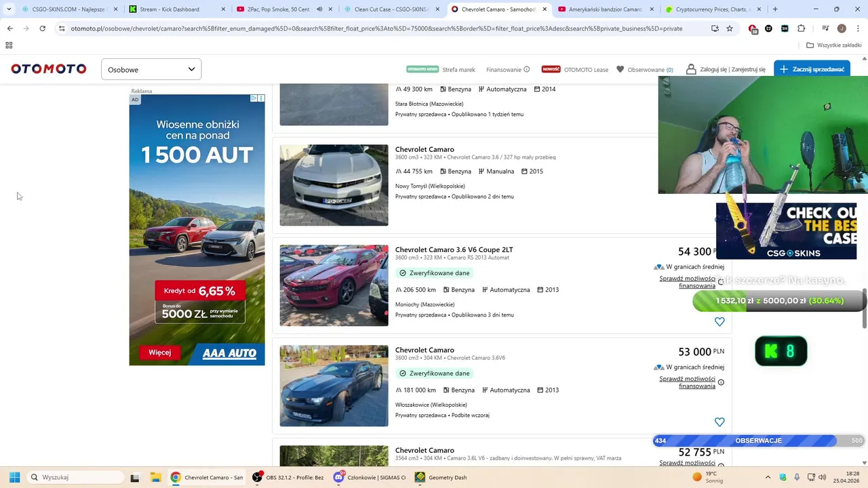The height and width of the screenshot is (488, 868).
Task: Open ad choices icon on the AAA AUTO ad
Action: tap(254, 99)
